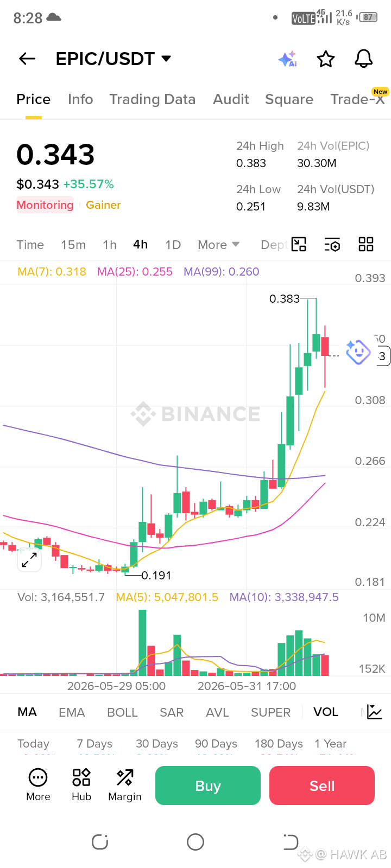Open the Hub icon
The height and width of the screenshot is (868, 391).
click(81, 785)
